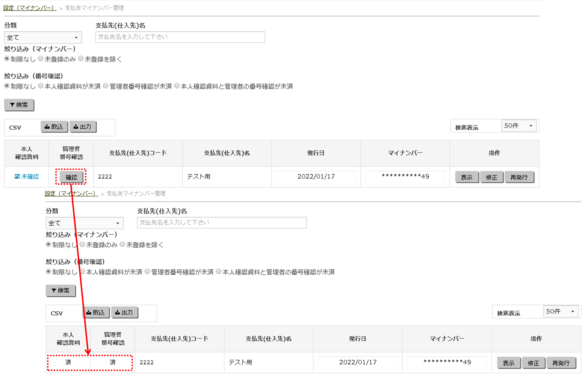
Task: Expand the lower 50件 dropdown
Action: 560,311
